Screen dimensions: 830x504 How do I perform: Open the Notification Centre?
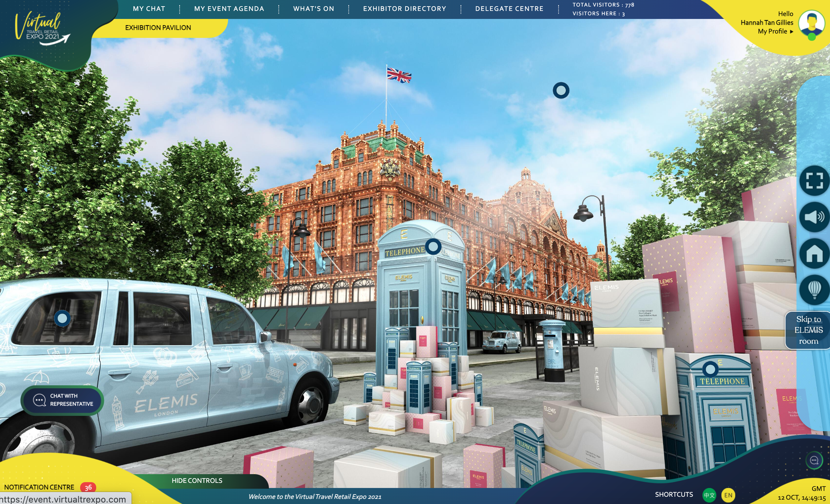39,487
